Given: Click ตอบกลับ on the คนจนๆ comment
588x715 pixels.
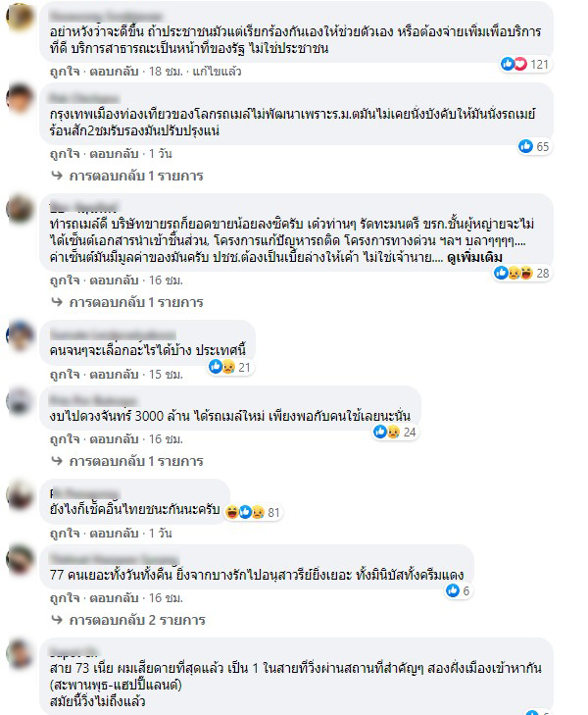Looking at the screenshot, I should tap(114, 375).
